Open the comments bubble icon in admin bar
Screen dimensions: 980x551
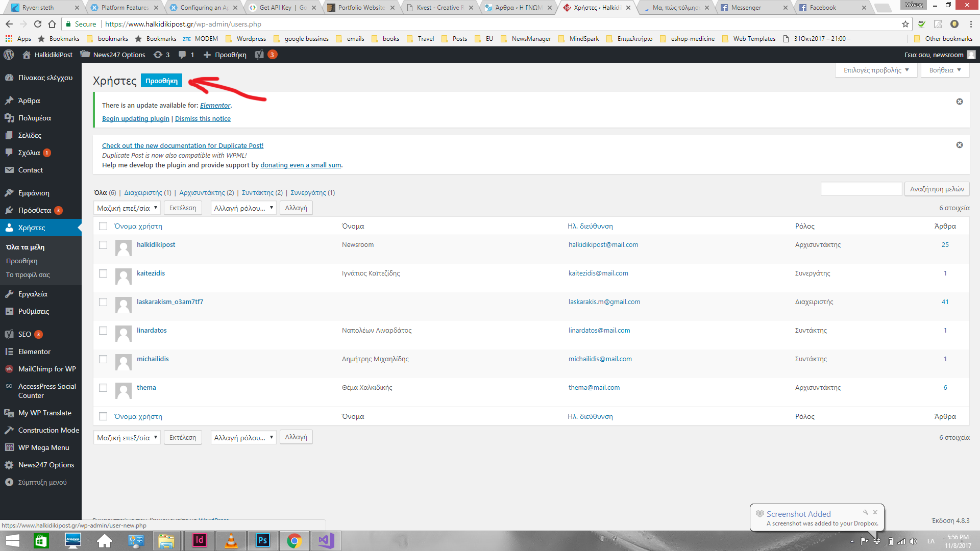point(182,55)
